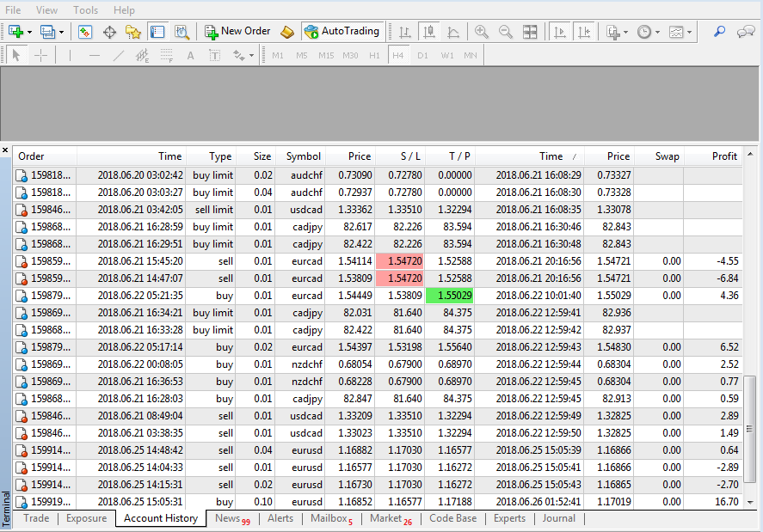
Task: Zoom in on the chart
Action: (x=481, y=32)
